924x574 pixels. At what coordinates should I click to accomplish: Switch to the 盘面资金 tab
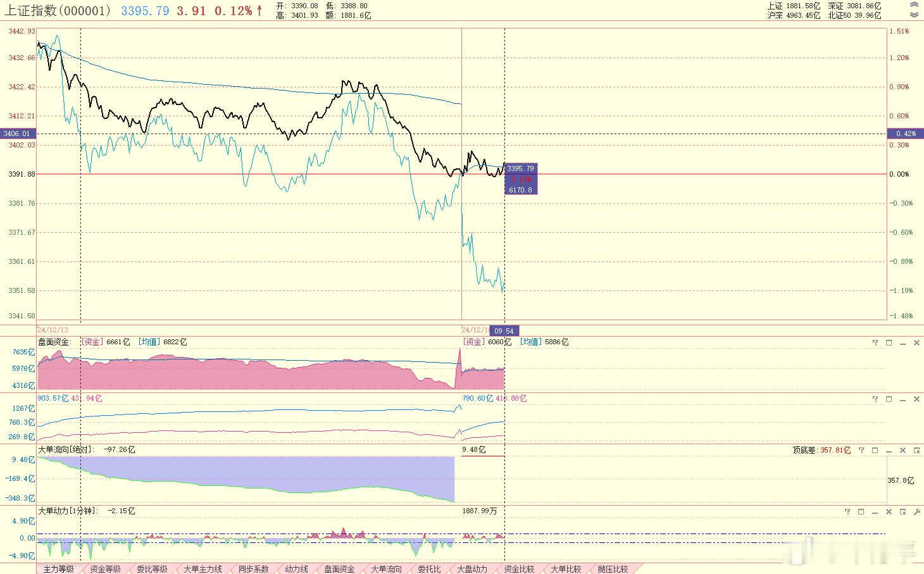click(339, 569)
